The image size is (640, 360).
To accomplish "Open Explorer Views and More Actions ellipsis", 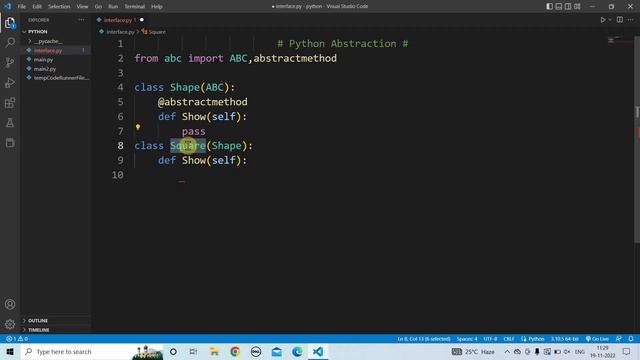I will tap(81, 20).
